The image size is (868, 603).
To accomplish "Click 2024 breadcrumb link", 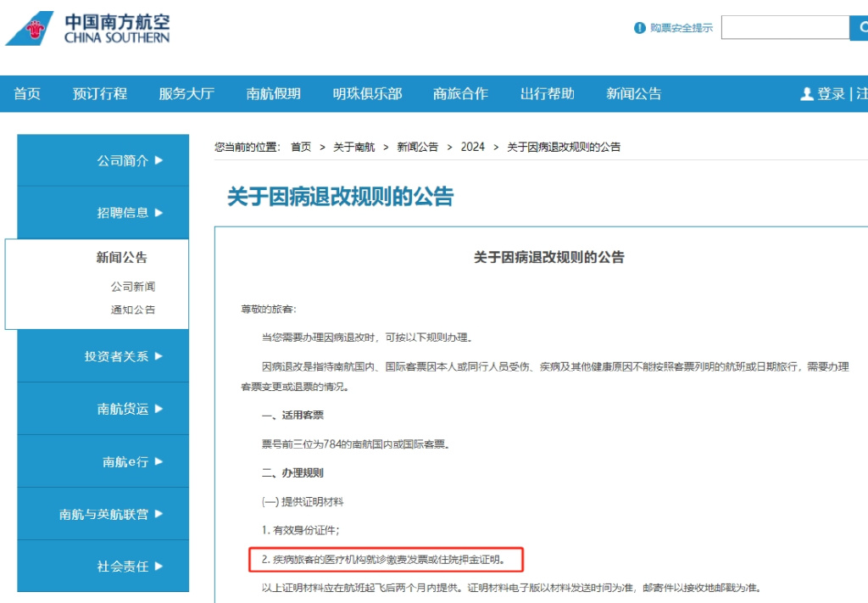I will [473, 147].
